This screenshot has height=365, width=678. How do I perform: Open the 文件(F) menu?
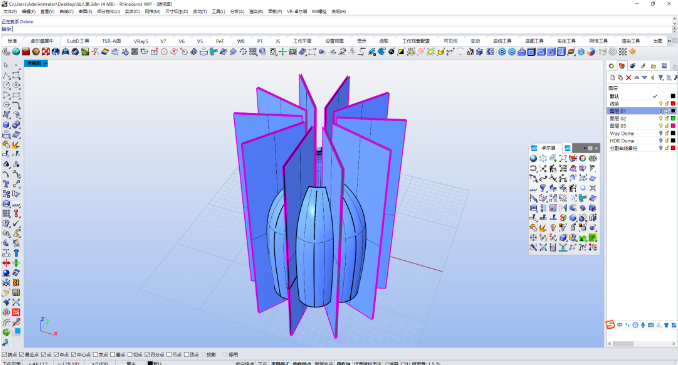[x=10, y=12]
